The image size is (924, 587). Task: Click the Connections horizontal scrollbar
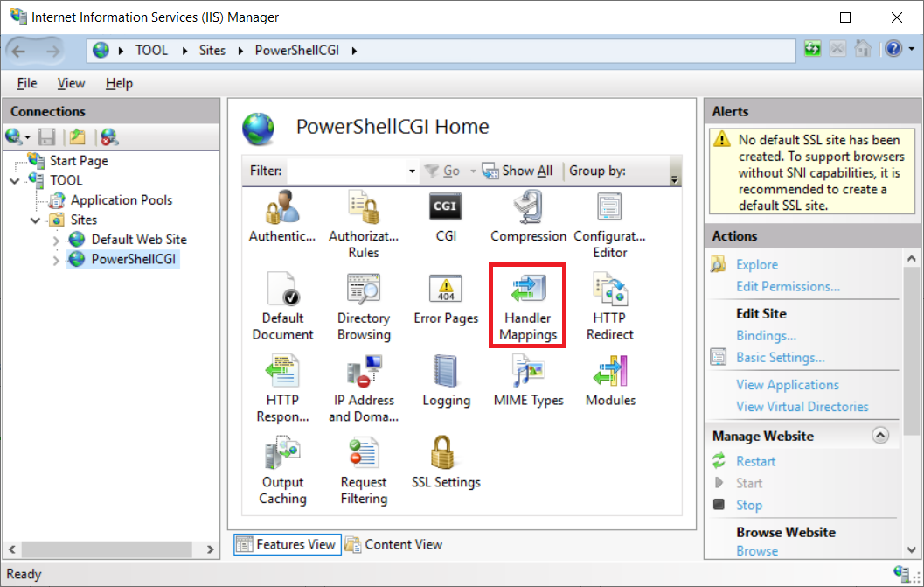[107, 549]
